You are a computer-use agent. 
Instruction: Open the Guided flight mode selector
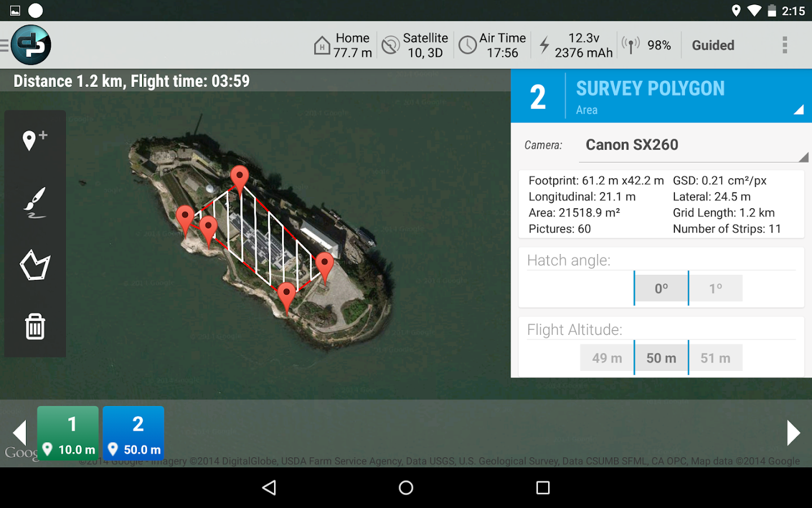pos(713,45)
